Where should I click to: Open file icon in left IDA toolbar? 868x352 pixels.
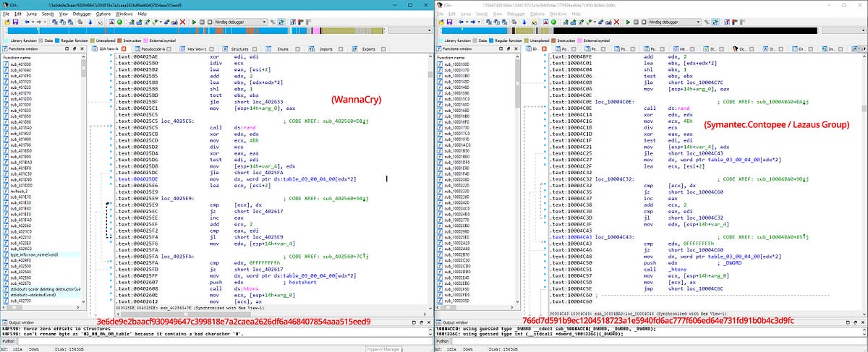click(x=7, y=22)
